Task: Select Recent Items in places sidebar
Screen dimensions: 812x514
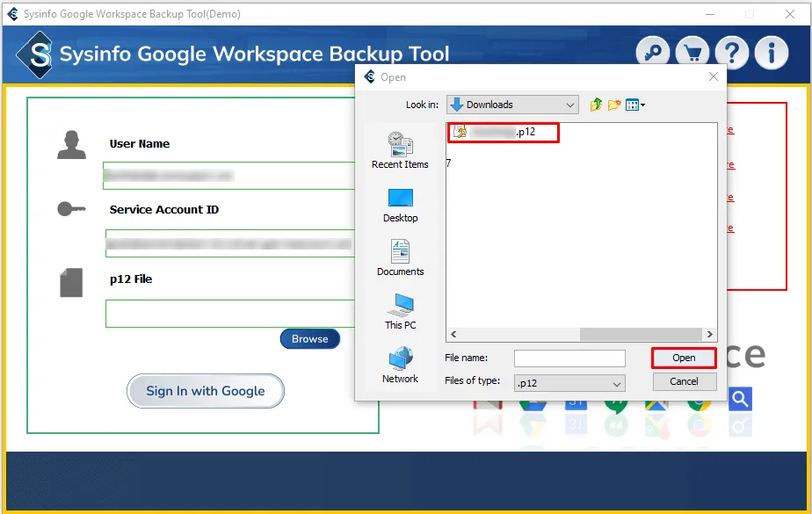Action: tap(400, 150)
